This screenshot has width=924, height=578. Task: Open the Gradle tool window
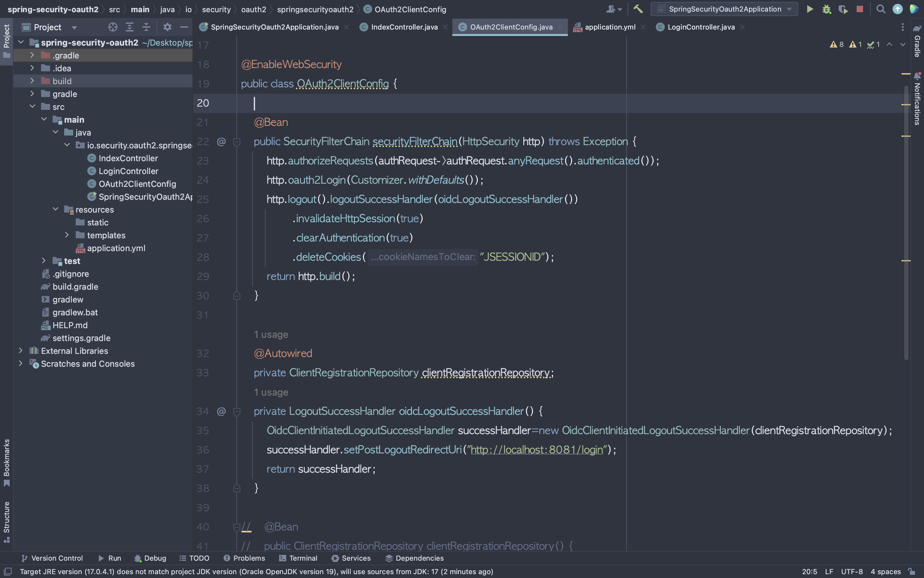point(917,41)
